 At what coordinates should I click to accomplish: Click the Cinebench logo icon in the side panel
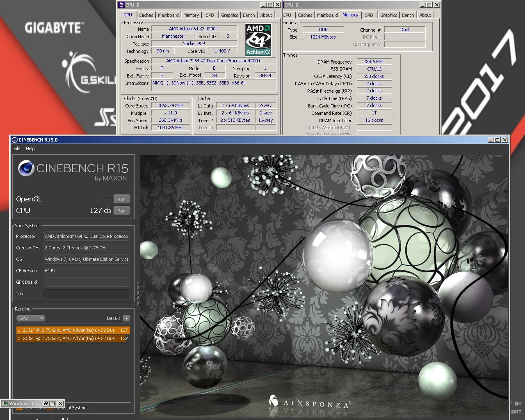pos(25,168)
